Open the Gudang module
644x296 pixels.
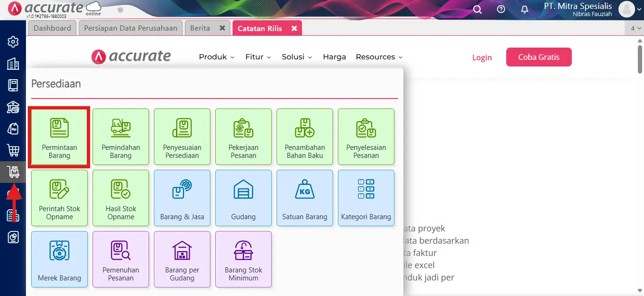[243, 198]
